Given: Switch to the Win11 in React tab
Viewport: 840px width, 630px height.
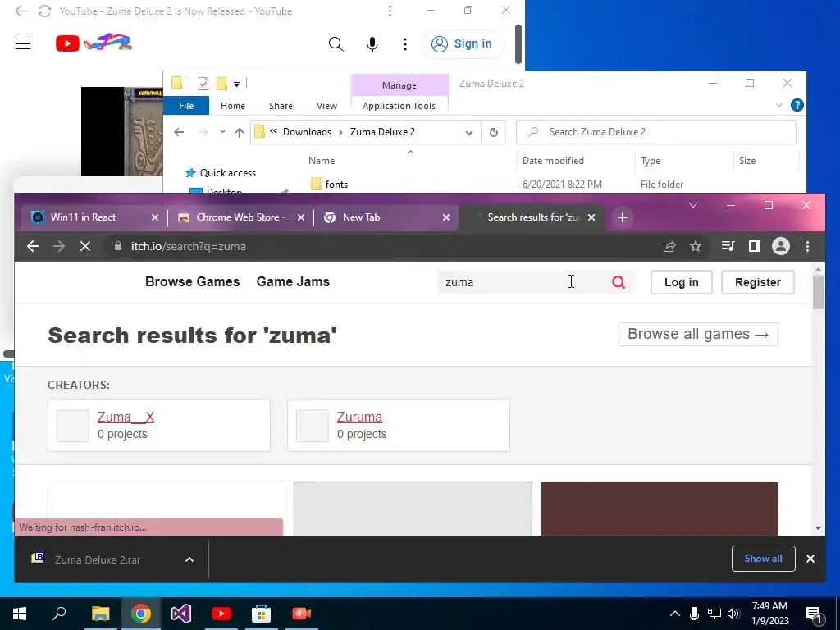Looking at the screenshot, I should click(84, 217).
